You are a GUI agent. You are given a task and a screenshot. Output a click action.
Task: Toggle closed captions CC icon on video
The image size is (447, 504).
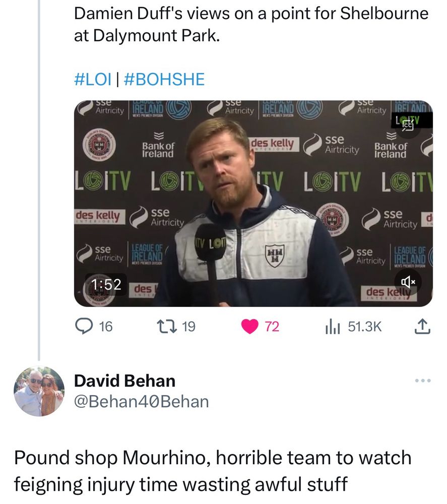pos(407,126)
